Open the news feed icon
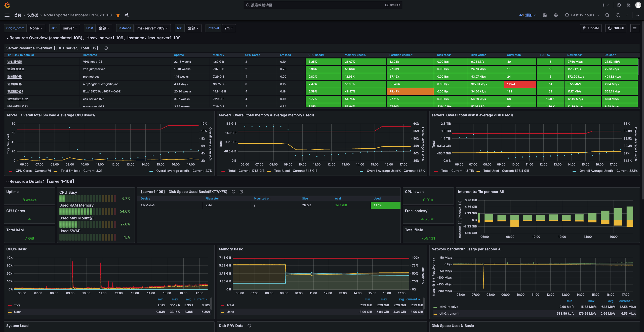The image size is (644, 332). (x=629, y=5)
